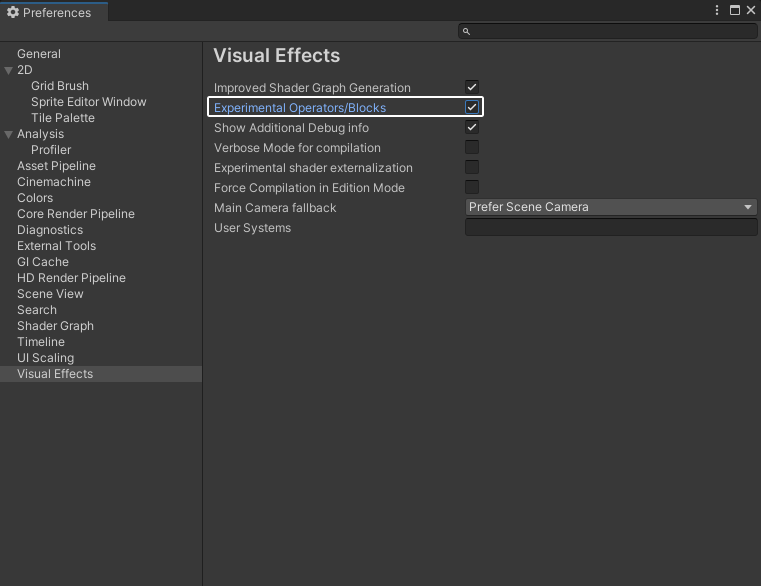
Task: Click the Preferences gear icon in tab
Action: pyautogui.click(x=13, y=12)
